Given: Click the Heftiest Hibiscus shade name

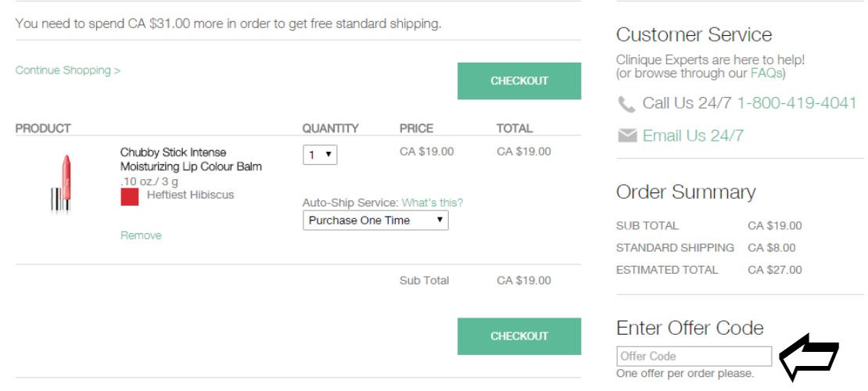Looking at the screenshot, I should pos(191,195).
